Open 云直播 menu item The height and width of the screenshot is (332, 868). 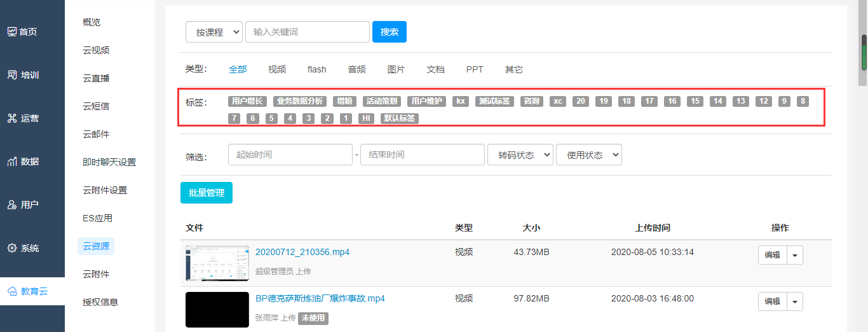click(96, 78)
